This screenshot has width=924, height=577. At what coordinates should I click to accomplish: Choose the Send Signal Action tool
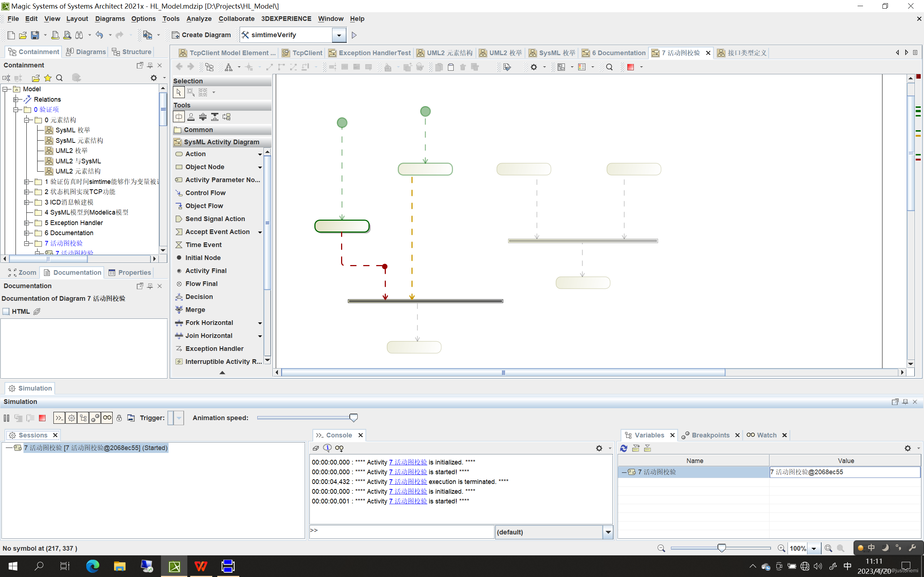coord(215,219)
